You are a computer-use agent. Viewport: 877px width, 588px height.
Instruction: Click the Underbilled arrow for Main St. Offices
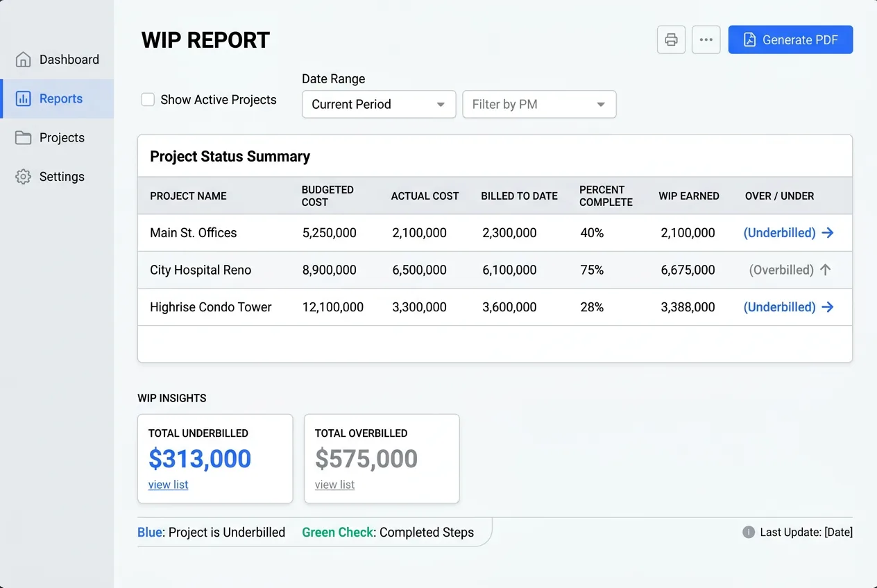click(x=827, y=233)
